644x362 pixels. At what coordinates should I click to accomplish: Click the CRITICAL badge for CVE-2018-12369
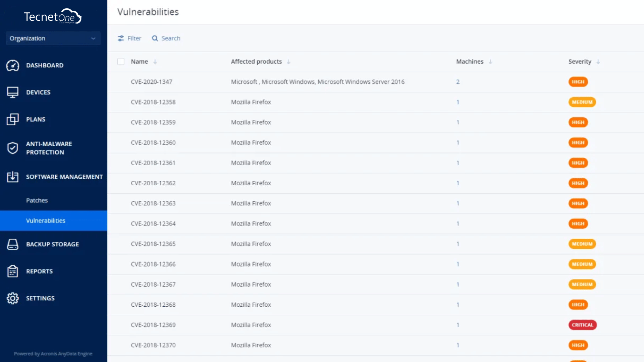click(x=582, y=325)
